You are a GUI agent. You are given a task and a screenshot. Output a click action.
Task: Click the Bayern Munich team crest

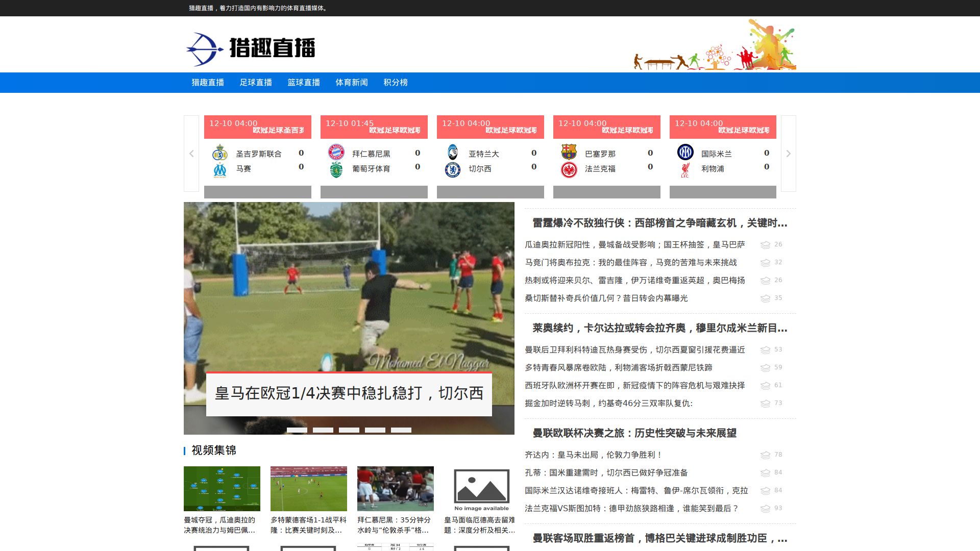(336, 152)
